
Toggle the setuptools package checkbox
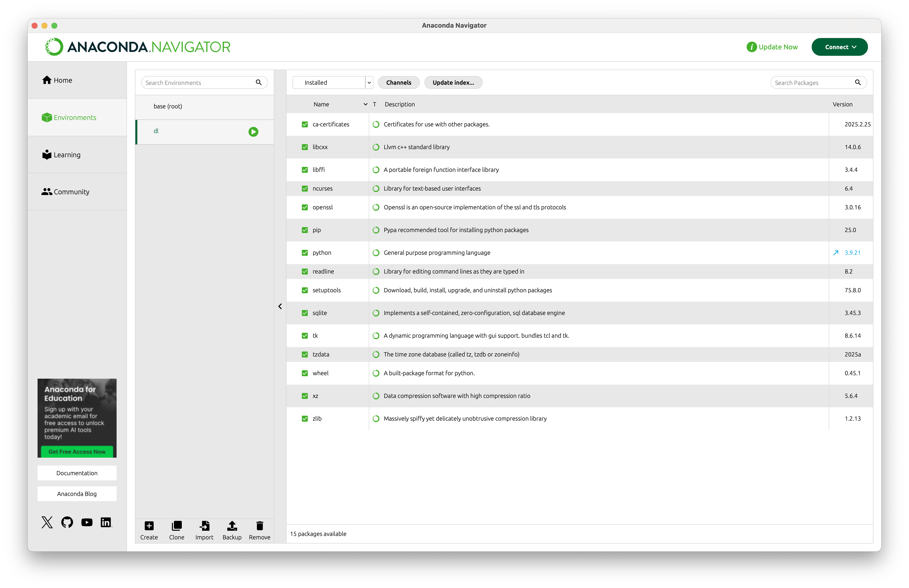[305, 290]
